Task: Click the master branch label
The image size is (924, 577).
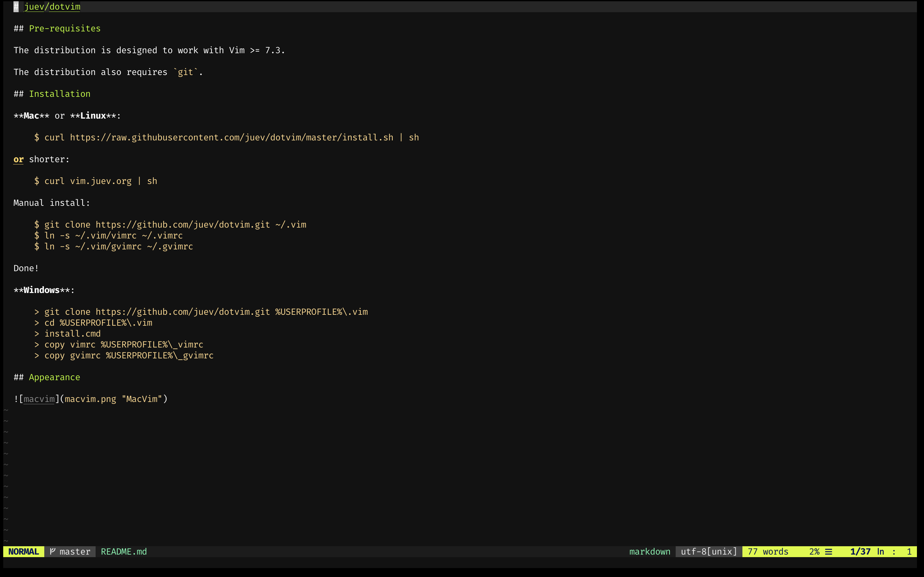Action: 75,551
